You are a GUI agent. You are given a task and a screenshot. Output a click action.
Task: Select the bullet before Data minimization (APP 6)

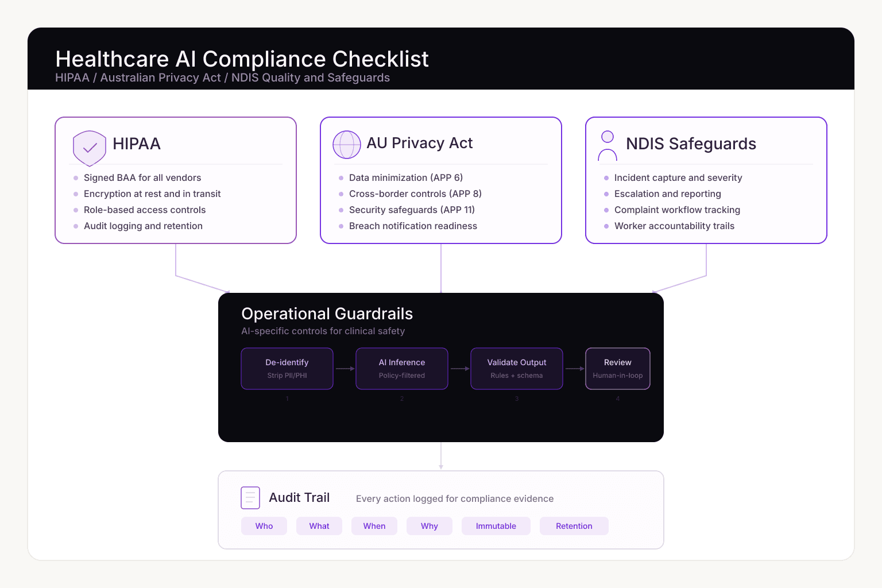[x=341, y=178]
